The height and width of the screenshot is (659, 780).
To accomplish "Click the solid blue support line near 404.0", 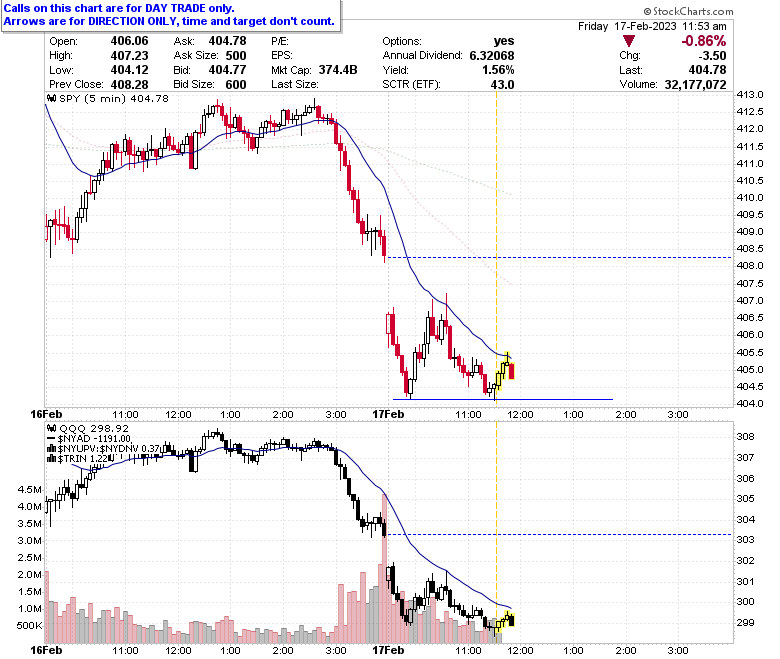I will tap(502, 399).
